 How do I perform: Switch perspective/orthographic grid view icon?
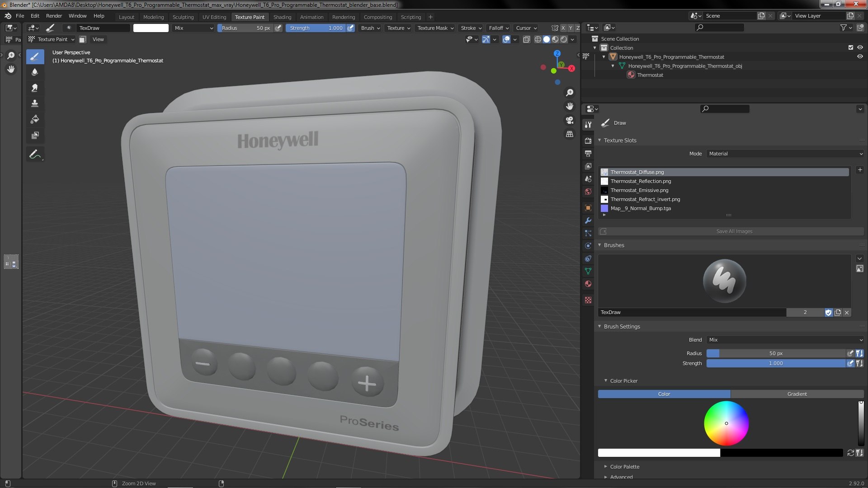[x=570, y=134]
